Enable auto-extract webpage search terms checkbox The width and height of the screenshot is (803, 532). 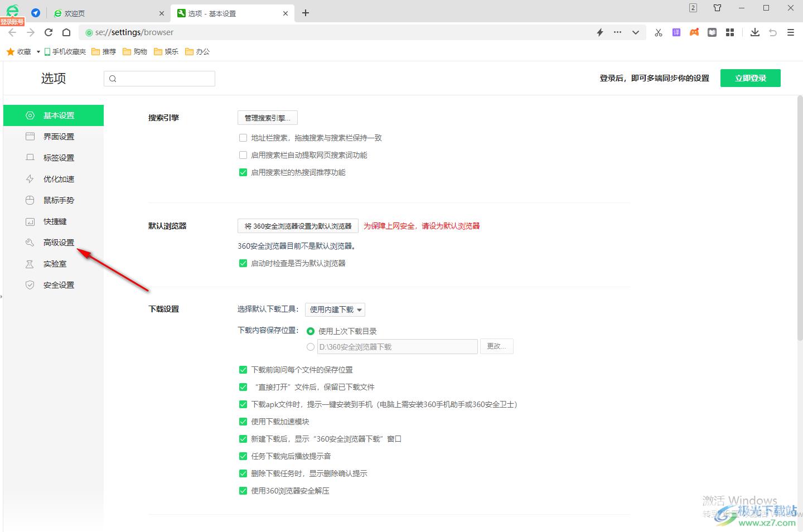pos(243,155)
